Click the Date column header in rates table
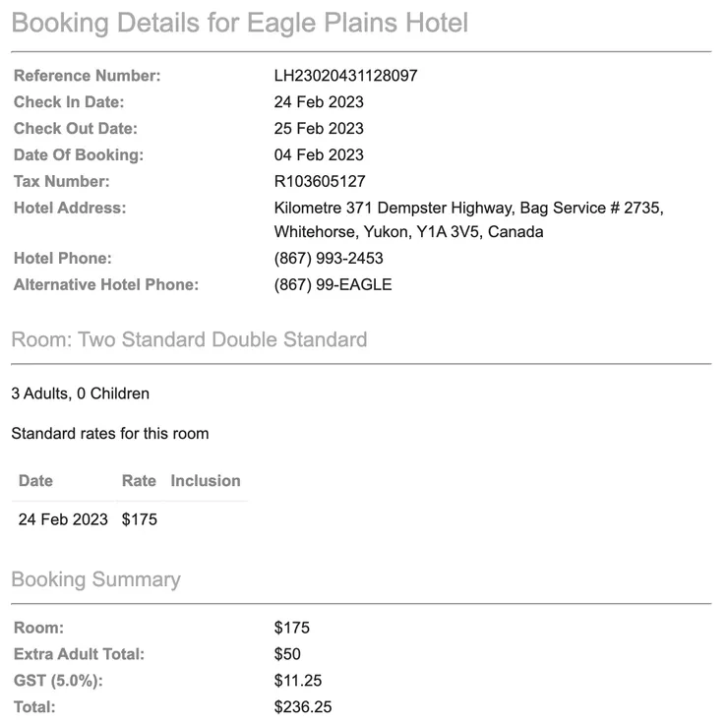 click(35, 481)
